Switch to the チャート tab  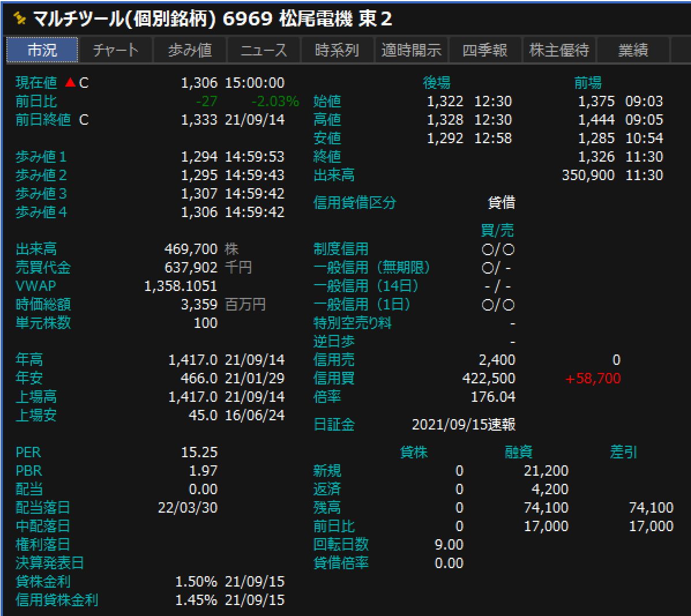[116, 50]
